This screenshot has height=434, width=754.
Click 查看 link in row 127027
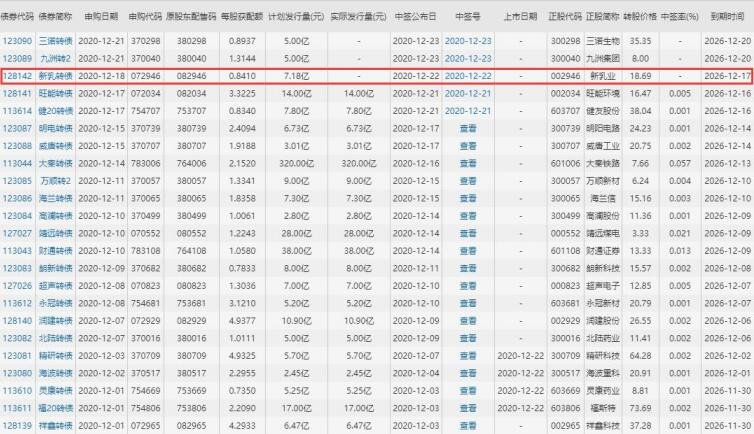468,234
